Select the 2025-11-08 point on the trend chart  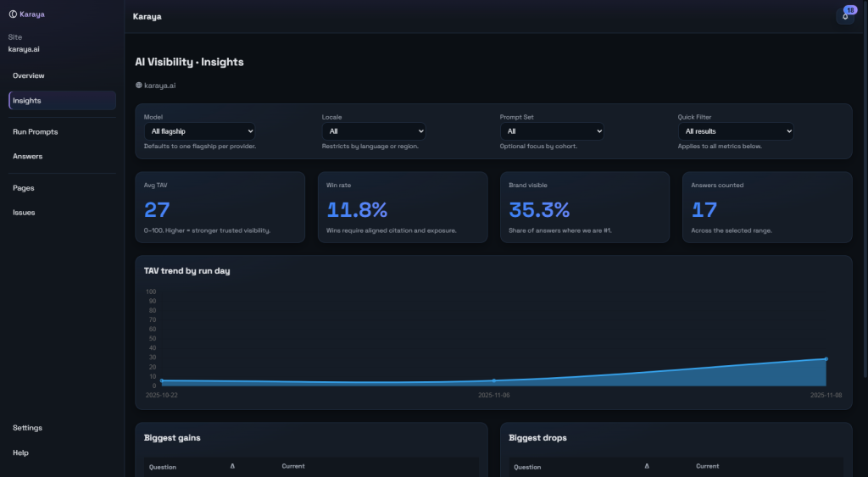coord(826,359)
